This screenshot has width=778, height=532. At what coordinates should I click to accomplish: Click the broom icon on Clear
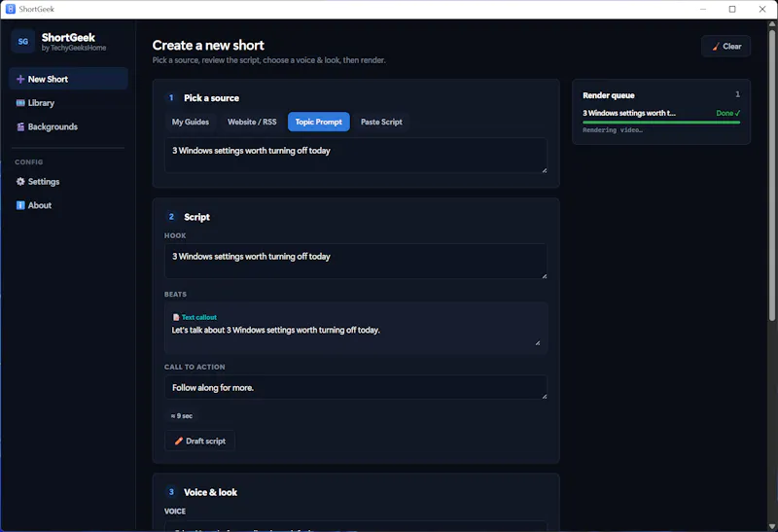pos(716,47)
